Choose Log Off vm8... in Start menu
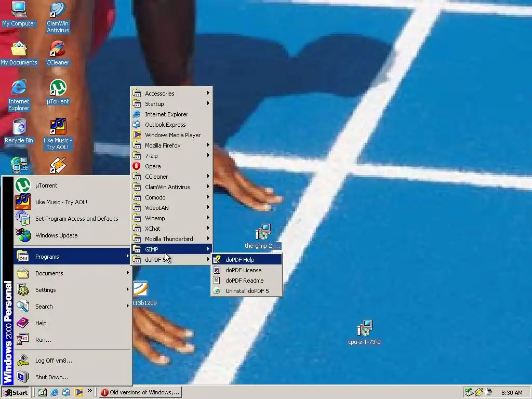This screenshot has height=399, width=532. click(x=72, y=361)
